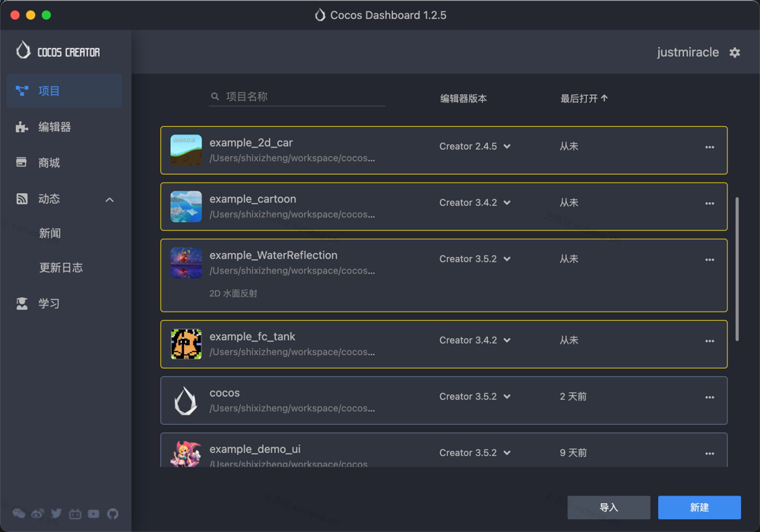Viewport: 760px width, 532px height.
Task: Open Creator 3.4.2 version dropdown for example_fc_tank
Action: point(475,340)
